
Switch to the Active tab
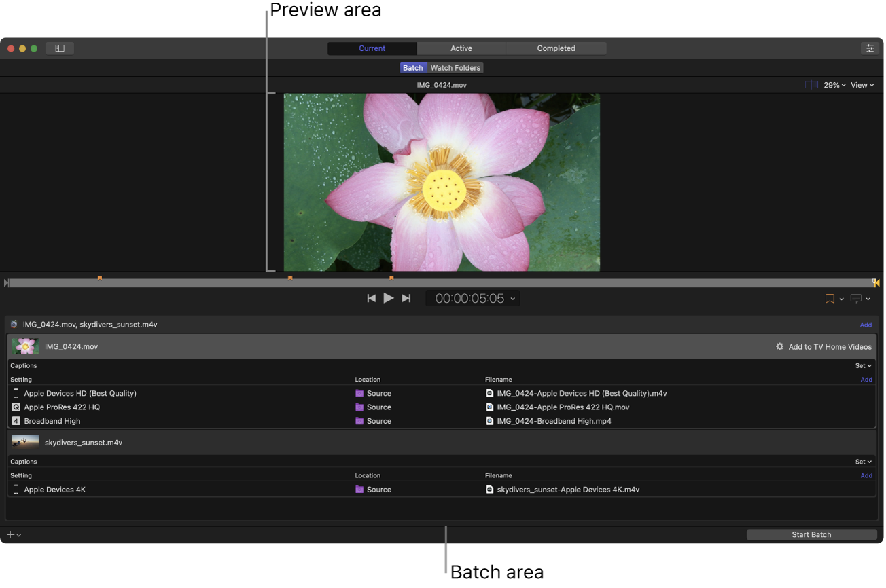pos(461,48)
